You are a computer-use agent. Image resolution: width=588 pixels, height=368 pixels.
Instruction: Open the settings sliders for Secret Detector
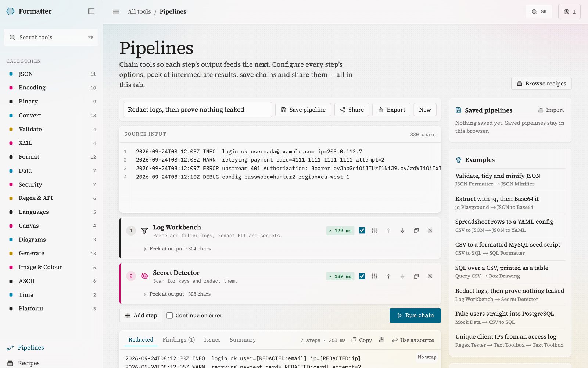pyautogui.click(x=374, y=276)
